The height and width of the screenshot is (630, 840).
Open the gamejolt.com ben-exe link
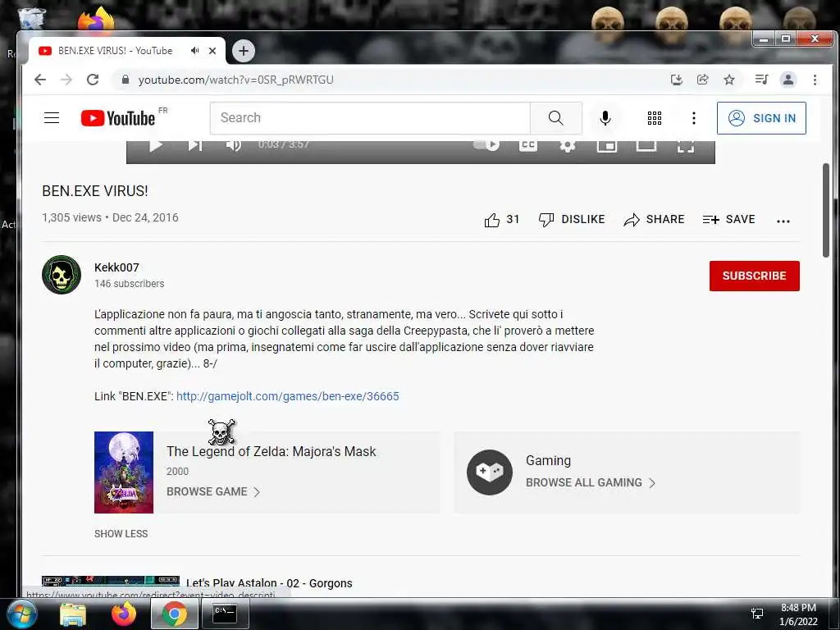tap(288, 396)
